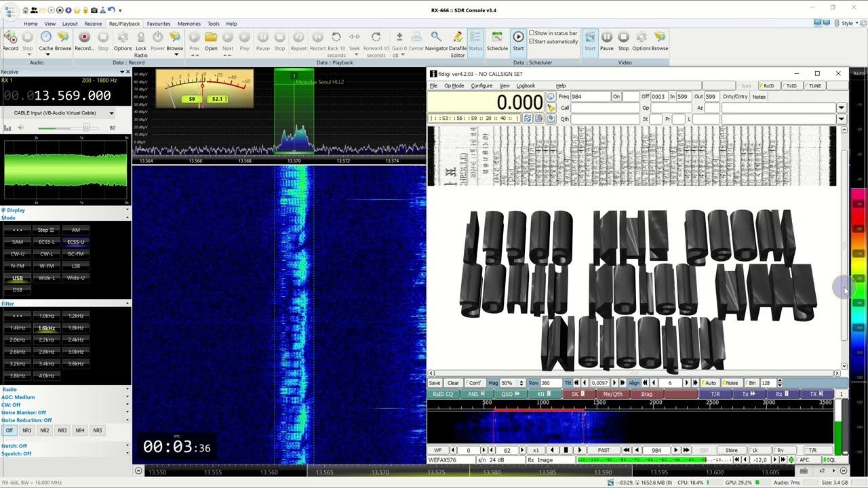Image resolution: width=868 pixels, height=488 pixels.
Task: Select the LSB mode button
Action: [76, 266]
